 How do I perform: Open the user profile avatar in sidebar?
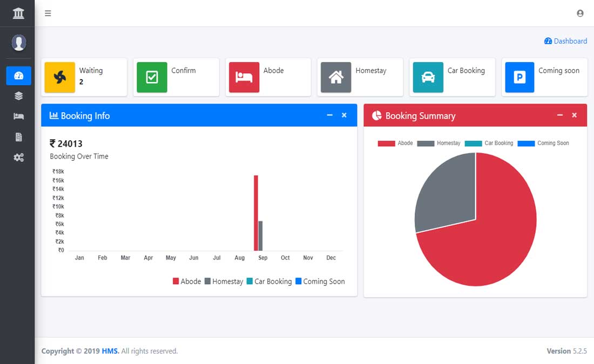click(x=18, y=43)
